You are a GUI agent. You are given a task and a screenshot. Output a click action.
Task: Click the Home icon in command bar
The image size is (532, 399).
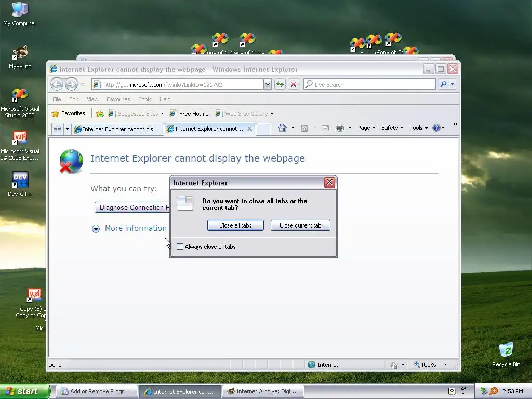pyautogui.click(x=282, y=128)
